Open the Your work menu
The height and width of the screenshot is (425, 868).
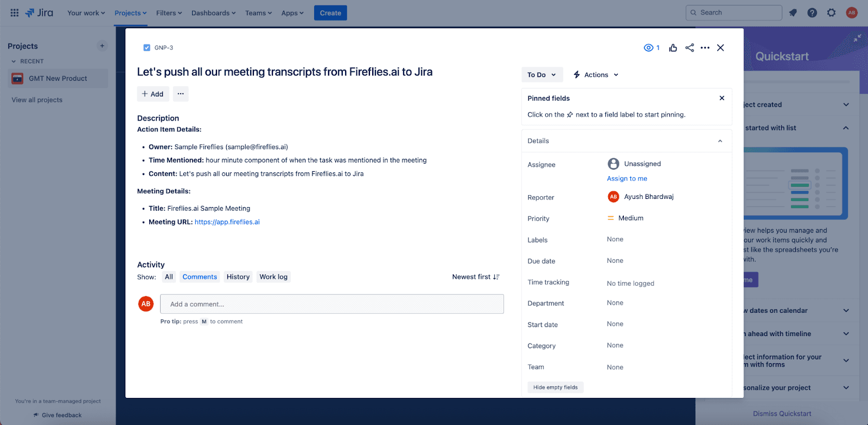[86, 13]
